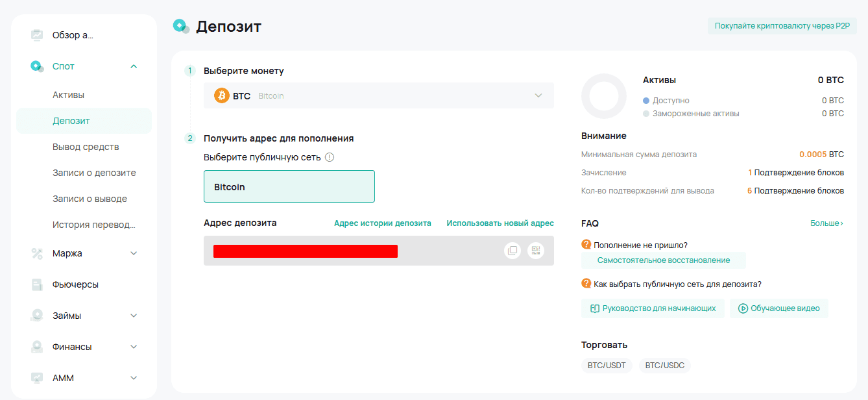Image resolution: width=868 pixels, height=400 pixels.
Task: Copy the deposit address with copy icon
Action: click(x=512, y=251)
